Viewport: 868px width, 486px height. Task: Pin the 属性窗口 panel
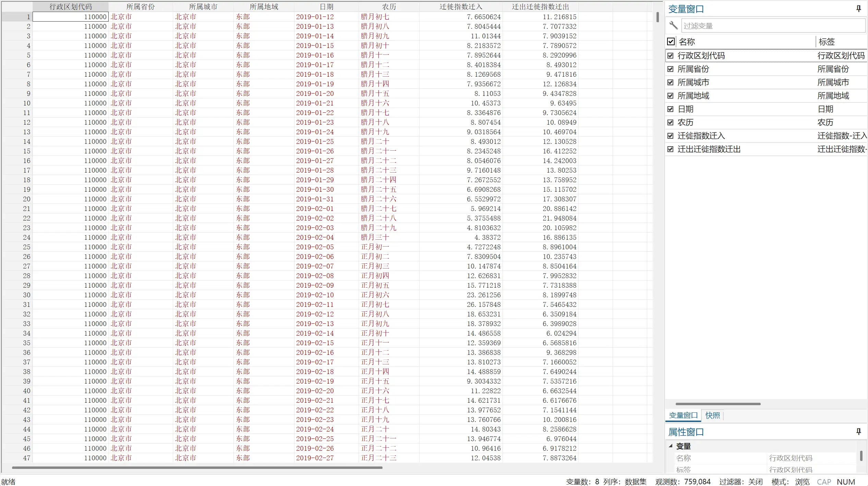[x=858, y=432]
